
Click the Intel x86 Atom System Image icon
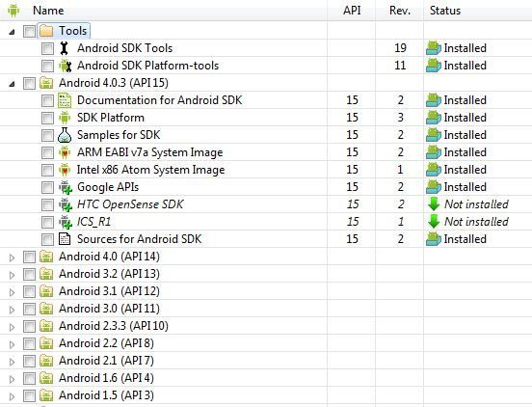65,170
